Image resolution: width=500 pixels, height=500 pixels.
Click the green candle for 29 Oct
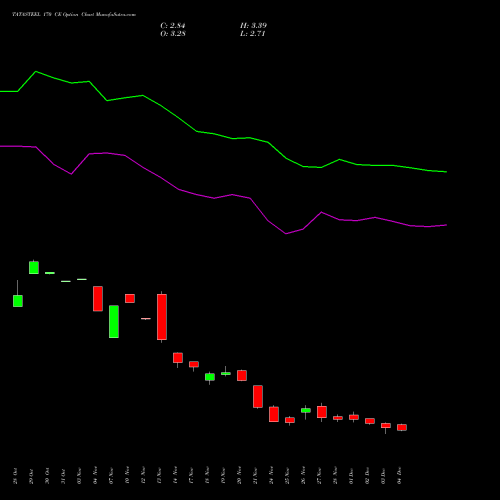tap(34, 268)
